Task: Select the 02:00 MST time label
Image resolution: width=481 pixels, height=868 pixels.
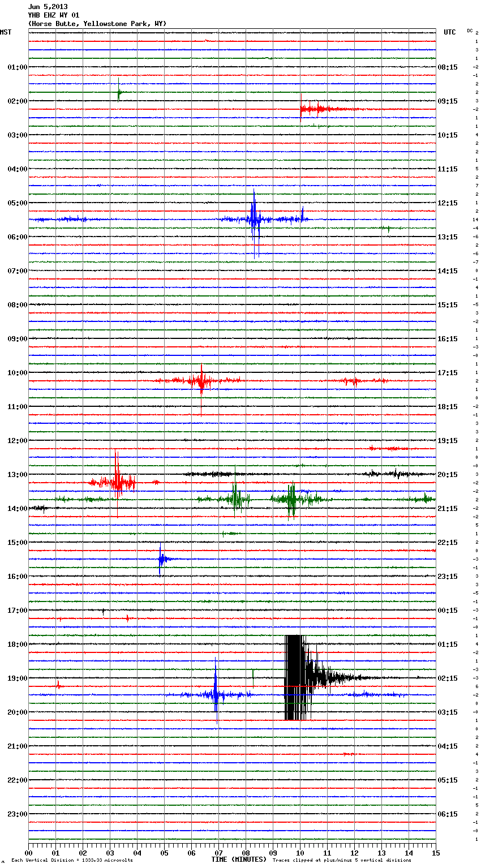Action: coord(18,101)
